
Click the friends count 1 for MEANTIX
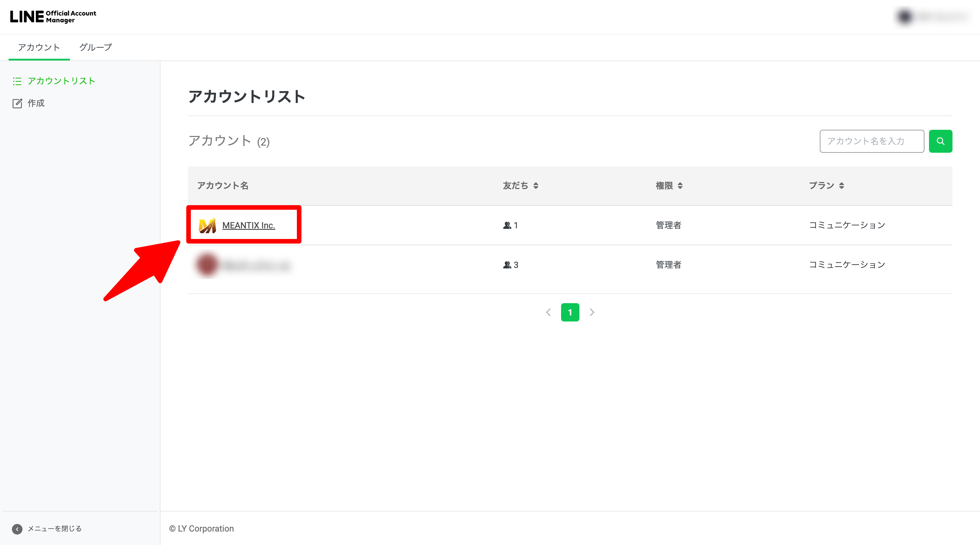(511, 225)
